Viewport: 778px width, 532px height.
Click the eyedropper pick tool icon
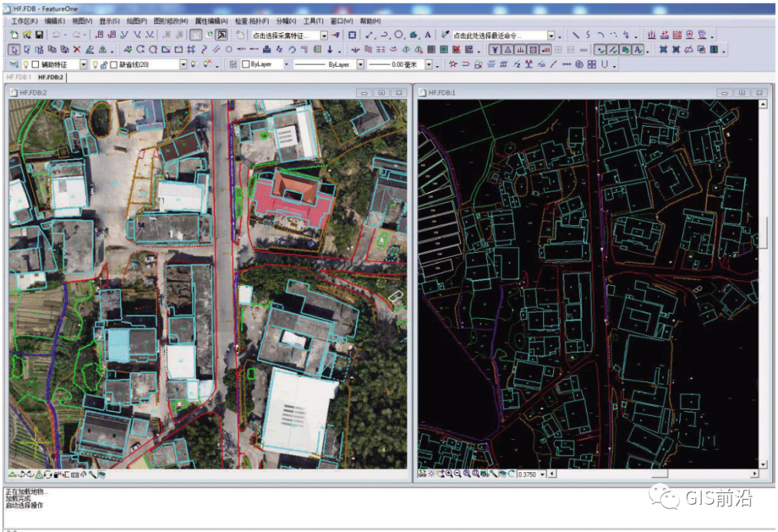pos(445,35)
